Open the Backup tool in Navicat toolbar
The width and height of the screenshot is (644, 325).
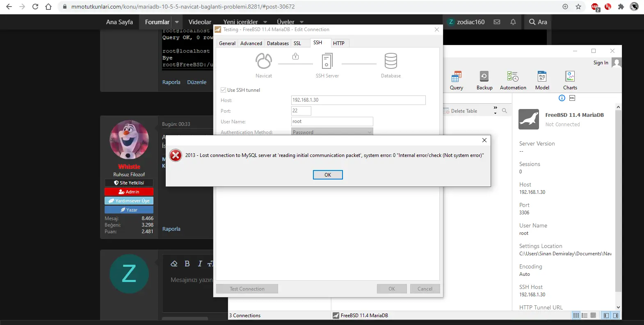pyautogui.click(x=484, y=80)
